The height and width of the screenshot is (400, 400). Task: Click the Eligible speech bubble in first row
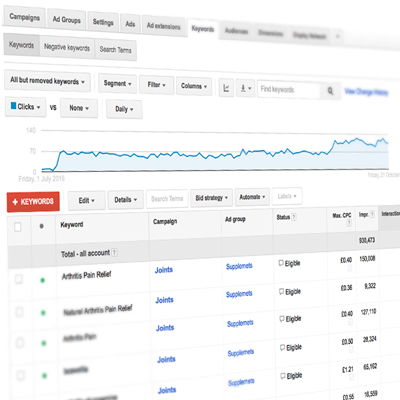[x=281, y=263]
